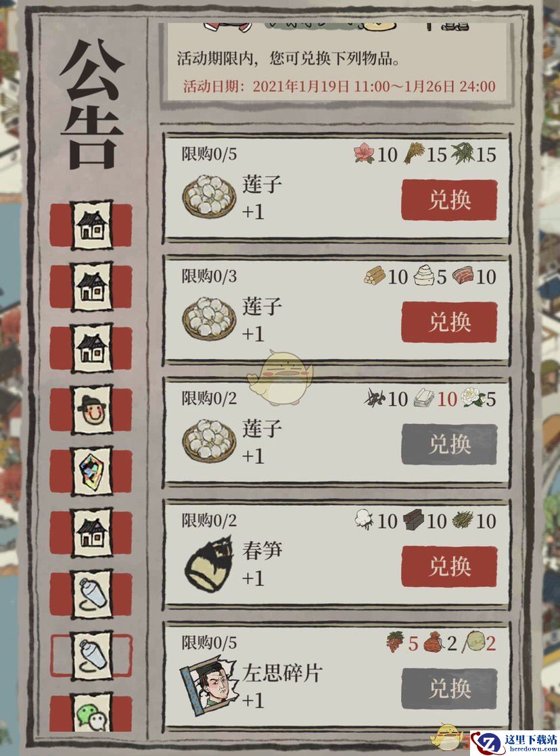Click the pork meat cost icon
The height and width of the screenshot is (756, 560).
click(x=463, y=275)
